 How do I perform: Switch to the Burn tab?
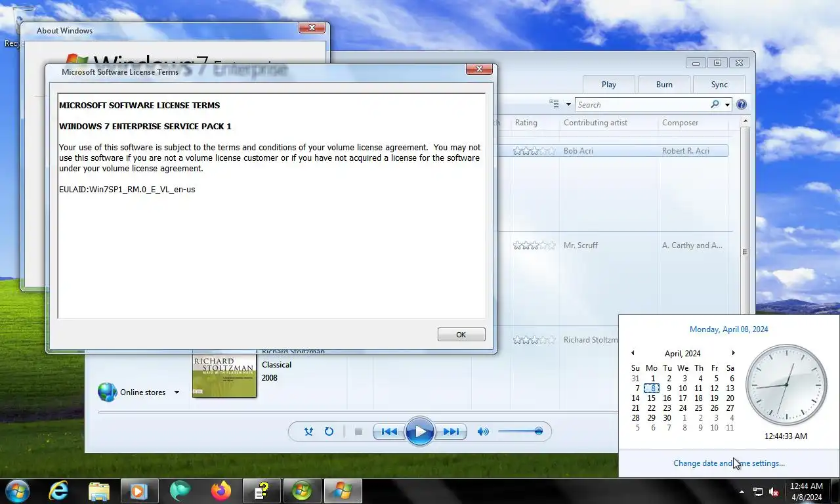click(664, 84)
